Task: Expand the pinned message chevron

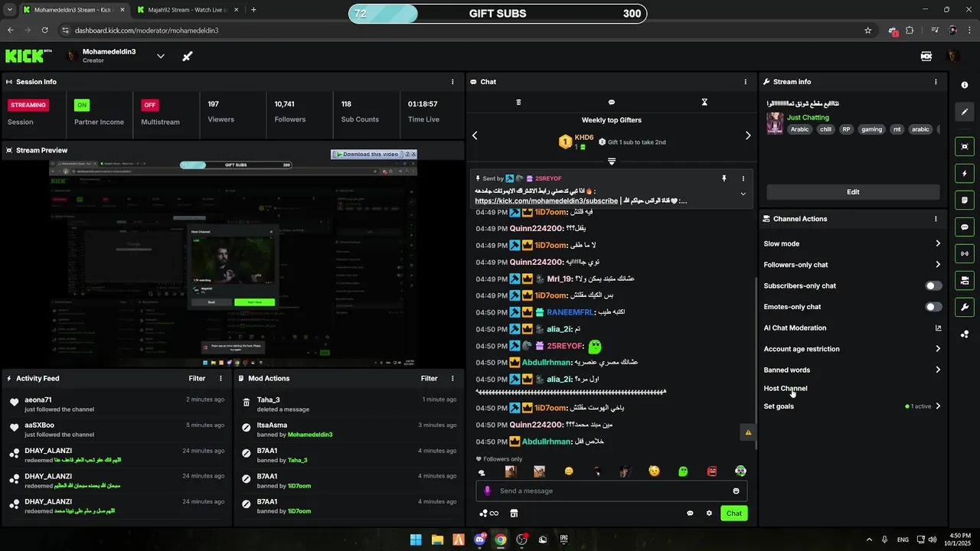Action: (x=743, y=194)
